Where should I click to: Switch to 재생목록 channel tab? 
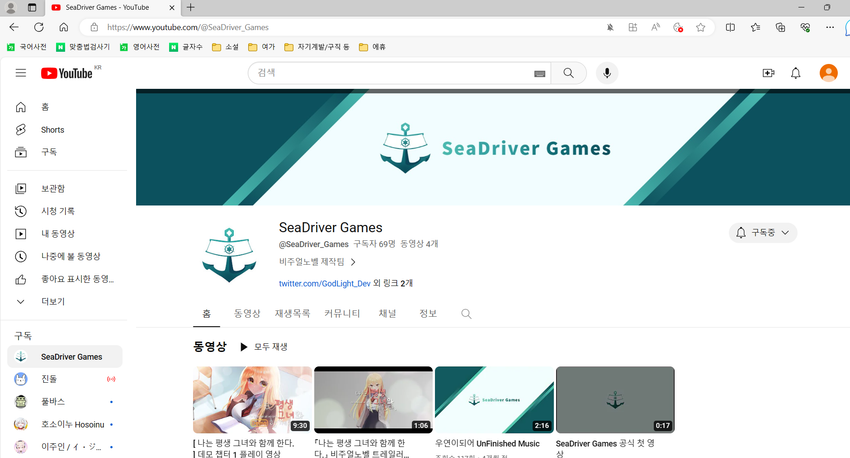pos(292,313)
